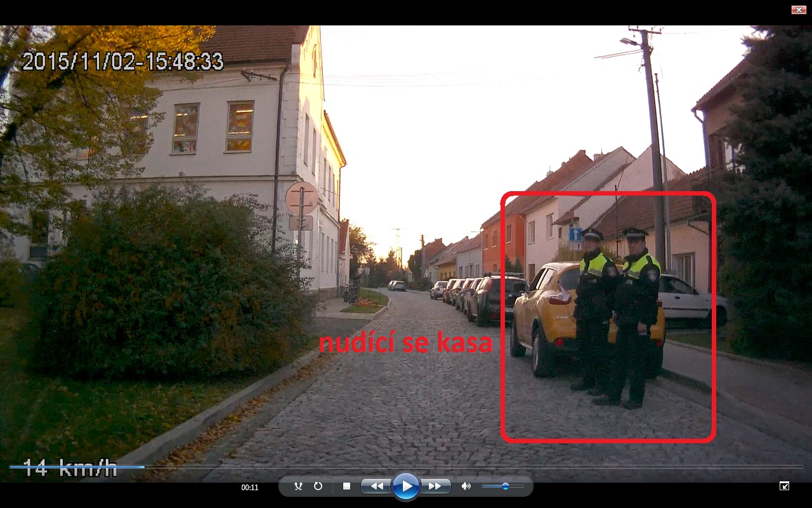Stop the video playback
The width and height of the screenshot is (812, 508).
point(346,486)
